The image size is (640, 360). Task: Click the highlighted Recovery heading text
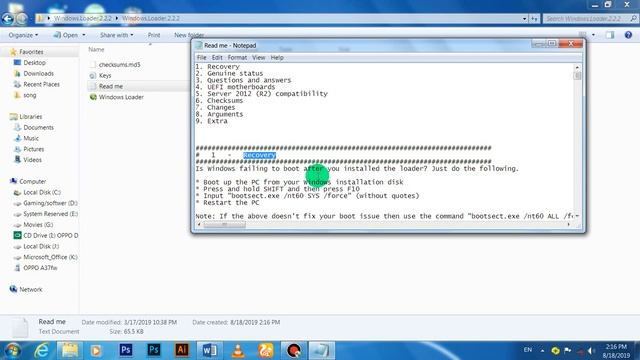pyautogui.click(x=259, y=155)
